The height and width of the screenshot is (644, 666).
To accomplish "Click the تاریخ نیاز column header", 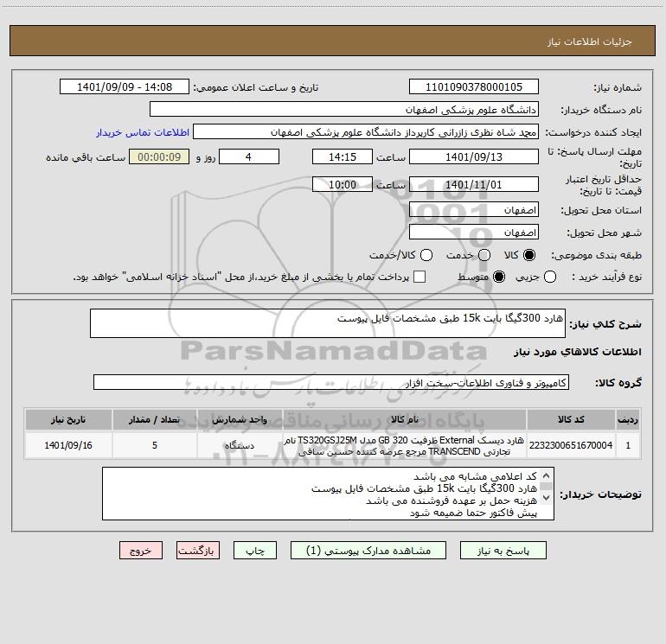I will click(x=68, y=419).
